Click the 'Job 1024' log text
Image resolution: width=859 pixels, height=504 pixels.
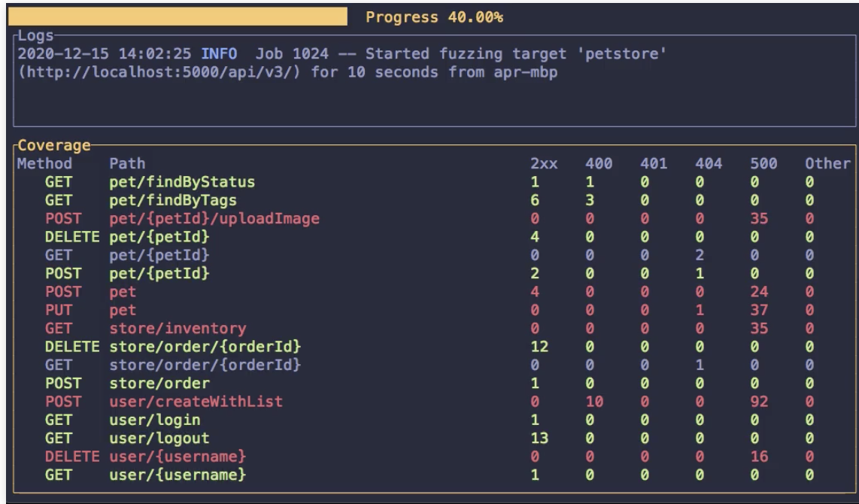[292, 53]
